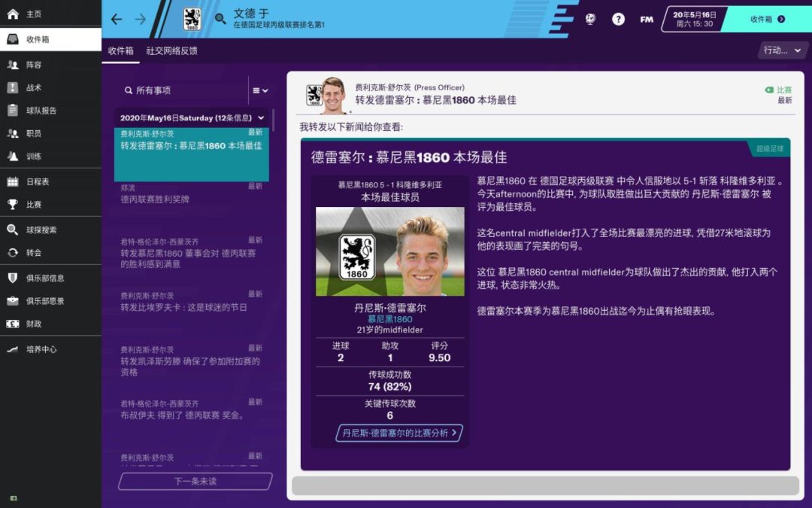The height and width of the screenshot is (508, 812).
Task: Open the 日程表 schedule sidebar item
Action: pyautogui.click(x=50, y=181)
